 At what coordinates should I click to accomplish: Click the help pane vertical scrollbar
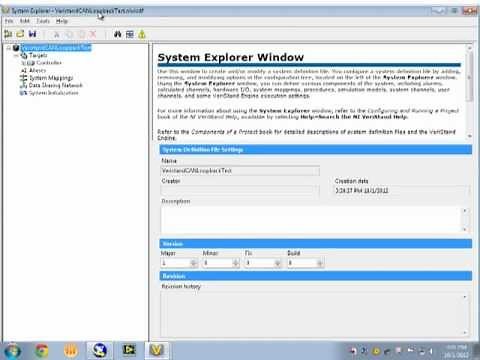coord(470,91)
